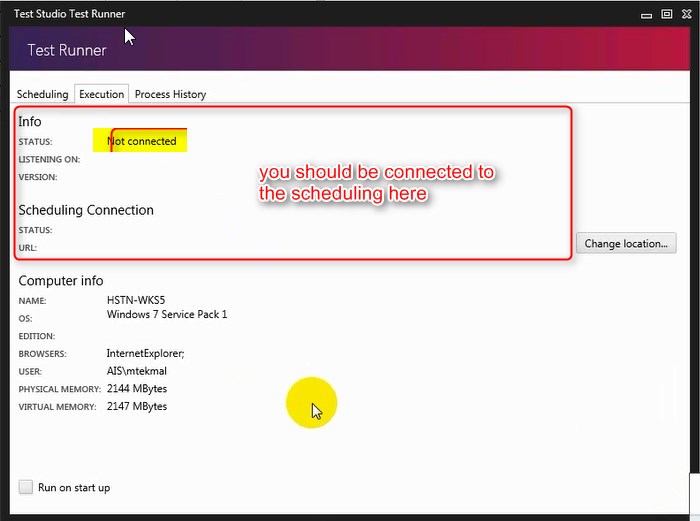Click the VERSION: label

click(38, 177)
